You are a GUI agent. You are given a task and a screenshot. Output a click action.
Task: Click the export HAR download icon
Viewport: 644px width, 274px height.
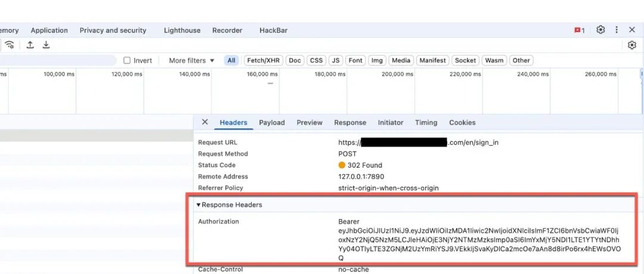[46, 45]
